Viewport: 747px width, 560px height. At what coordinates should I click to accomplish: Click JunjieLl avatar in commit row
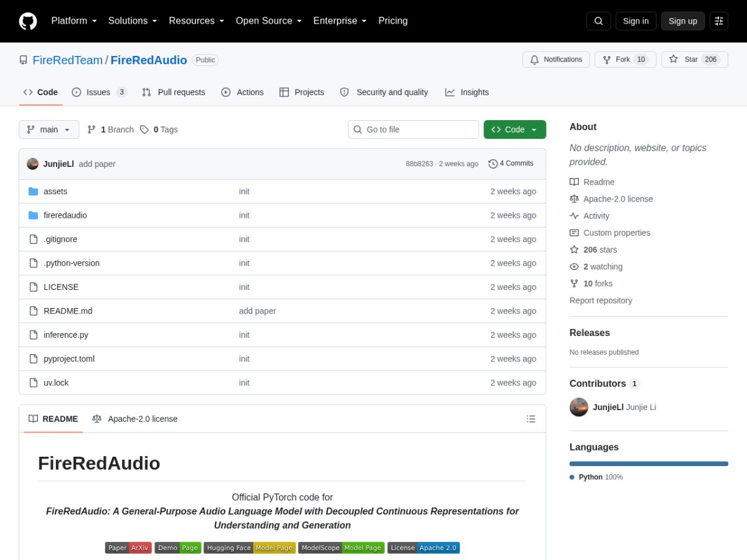(x=33, y=164)
